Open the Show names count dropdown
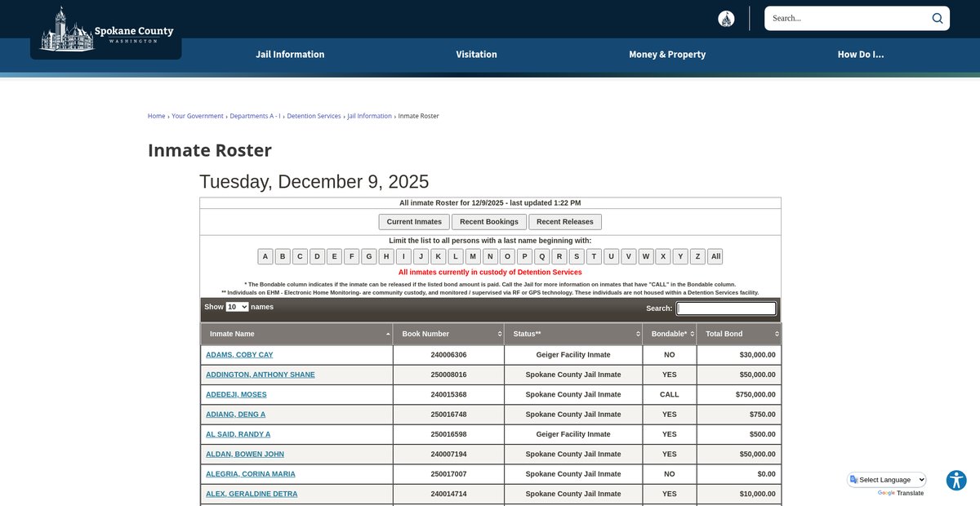The image size is (980, 506). pos(237,307)
